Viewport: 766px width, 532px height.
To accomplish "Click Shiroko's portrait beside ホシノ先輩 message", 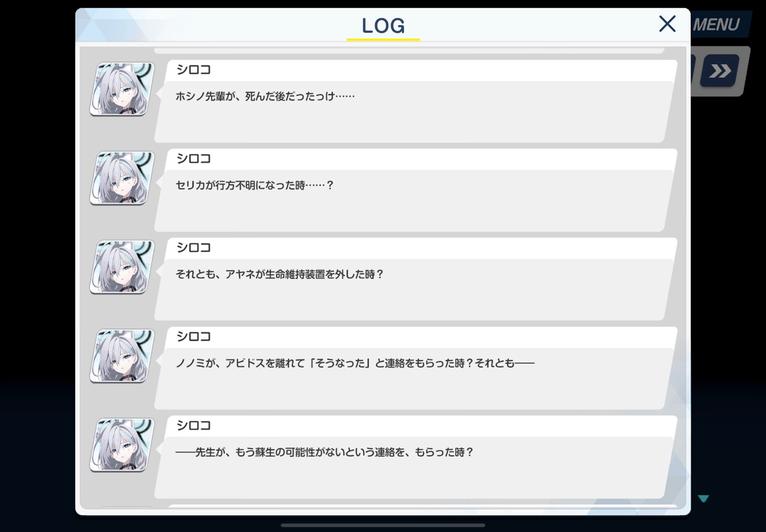I will pyautogui.click(x=123, y=89).
